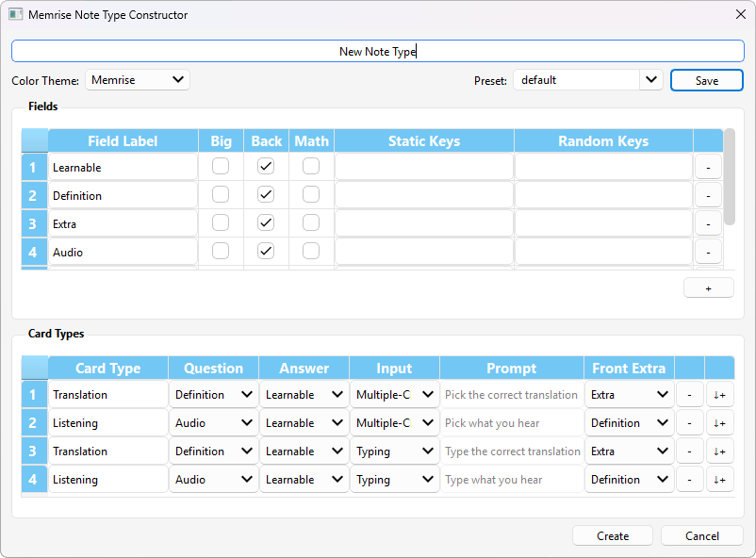Uncheck Back for Extra field
This screenshot has height=558, width=756.
click(x=266, y=222)
